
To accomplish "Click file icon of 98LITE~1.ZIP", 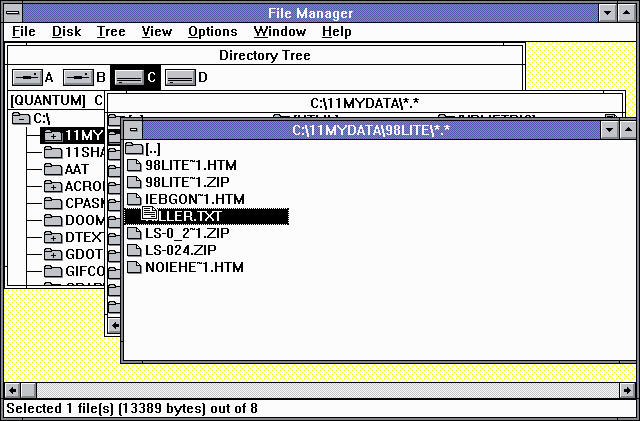I will click(134, 182).
